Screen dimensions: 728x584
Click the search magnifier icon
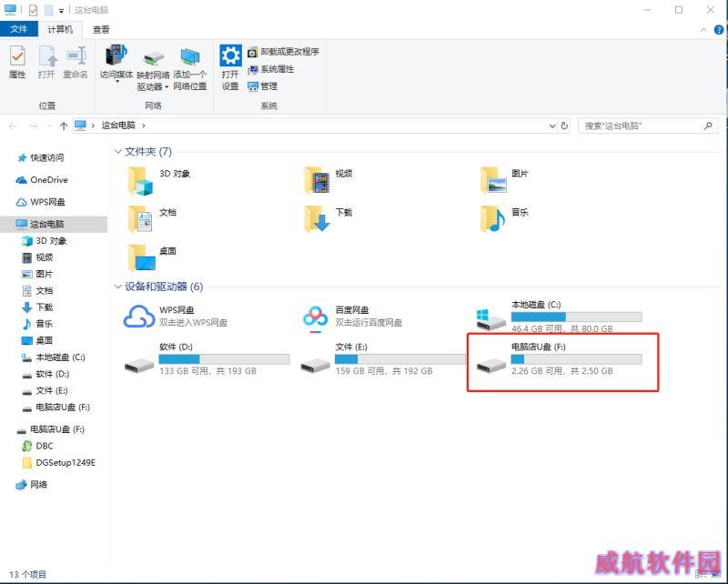[708, 126]
